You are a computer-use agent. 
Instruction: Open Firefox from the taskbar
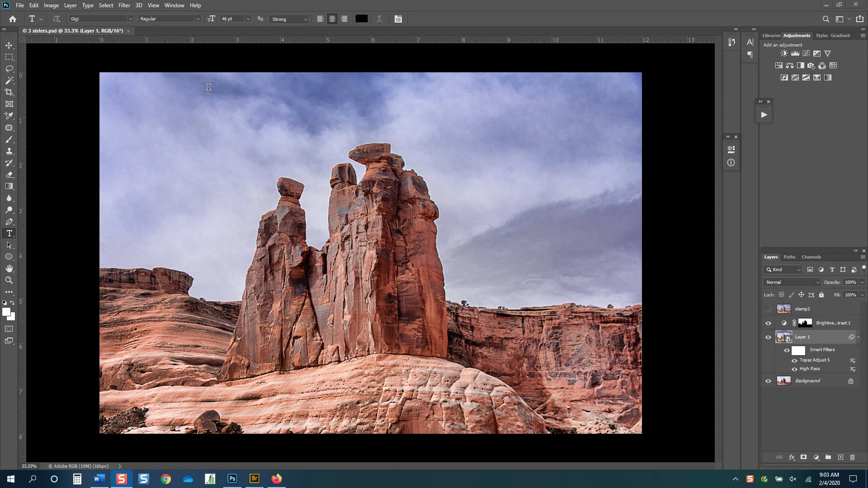tap(277, 479)
